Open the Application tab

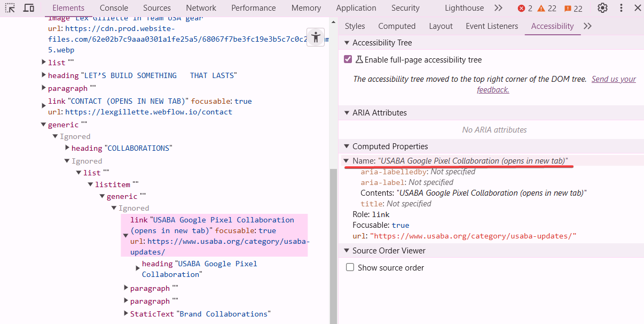coord(356,8)
